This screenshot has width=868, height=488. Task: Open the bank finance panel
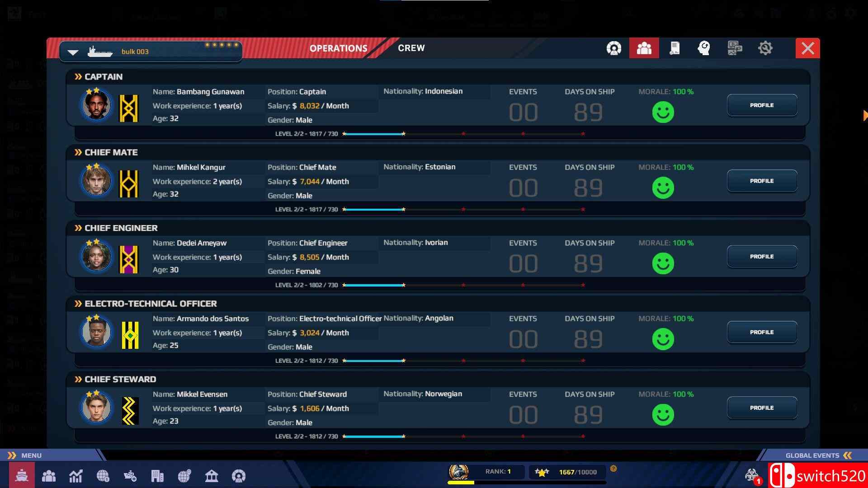tap(212, 476)
